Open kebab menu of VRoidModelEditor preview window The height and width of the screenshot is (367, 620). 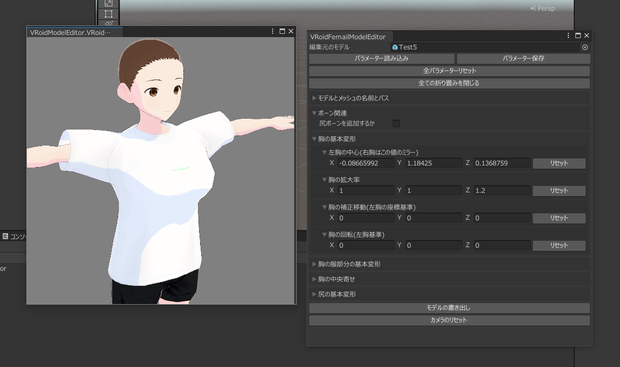tap(272, 31)
